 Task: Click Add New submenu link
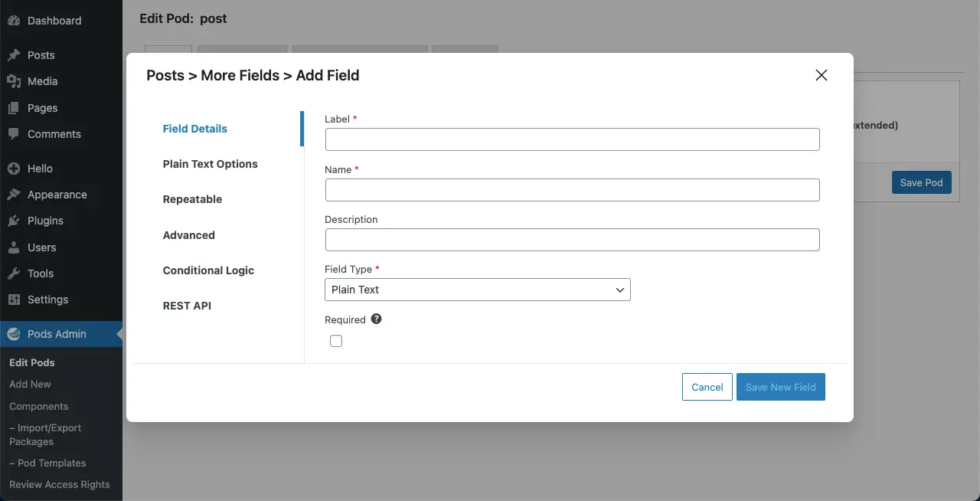pyautogui.click(x=30, y=384)
